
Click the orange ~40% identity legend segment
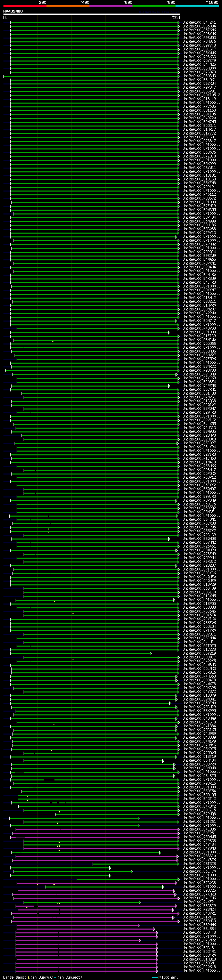coord(68,6)
